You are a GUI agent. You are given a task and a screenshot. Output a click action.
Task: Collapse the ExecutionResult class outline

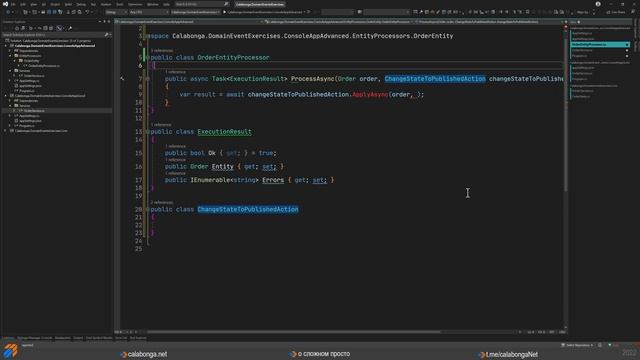pos(147,132)
